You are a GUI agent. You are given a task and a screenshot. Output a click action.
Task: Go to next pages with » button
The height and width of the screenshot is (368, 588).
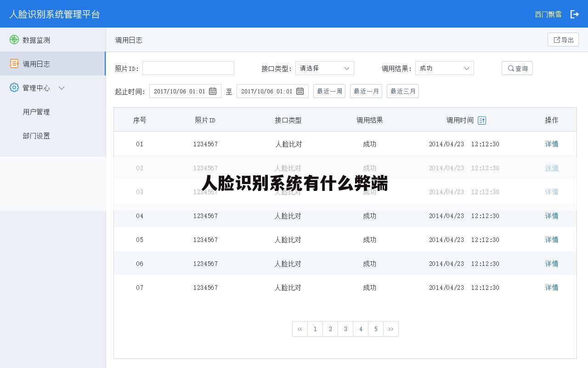[x=391, y=329]
